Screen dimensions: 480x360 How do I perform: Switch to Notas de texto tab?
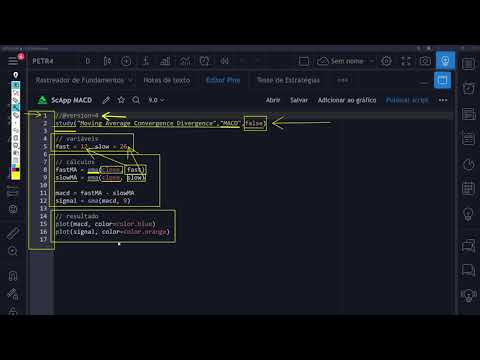[x=167, y=80]
